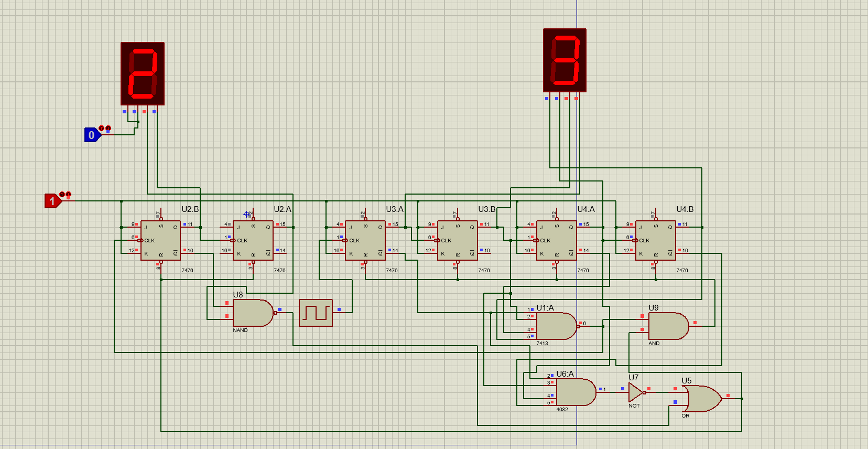Select the U7 NOT inverter
868x449 pixels.
tap(636, 392)
